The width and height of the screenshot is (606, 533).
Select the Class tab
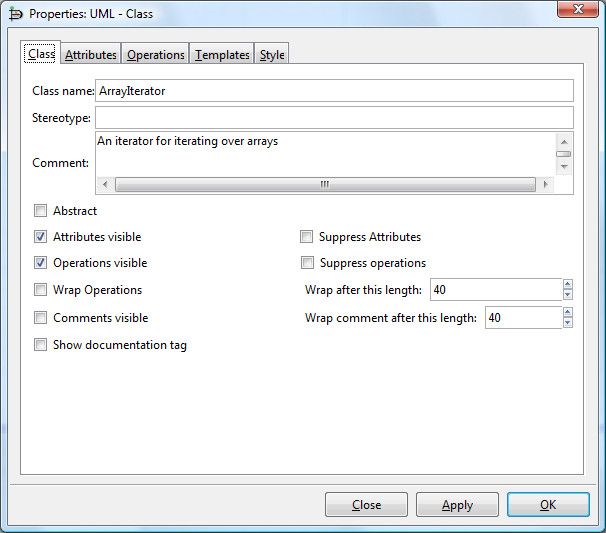click(x=41, y=53)
